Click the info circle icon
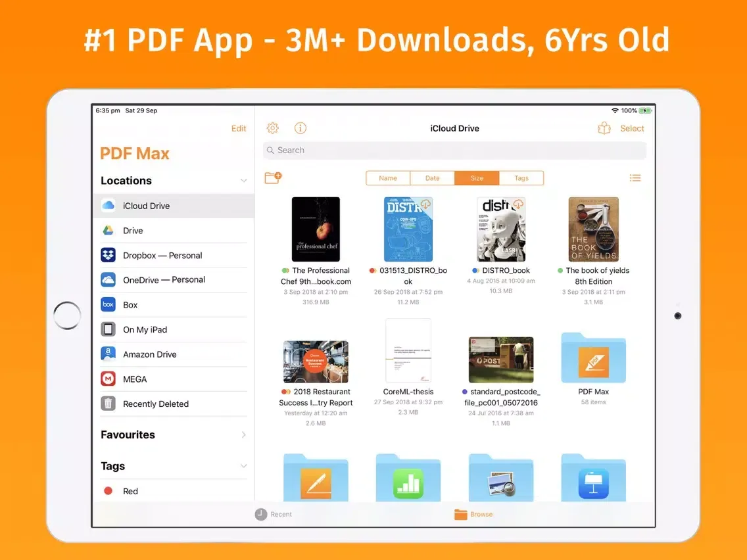The width and height of the screenshot is (747, 560). coord(301,128)
